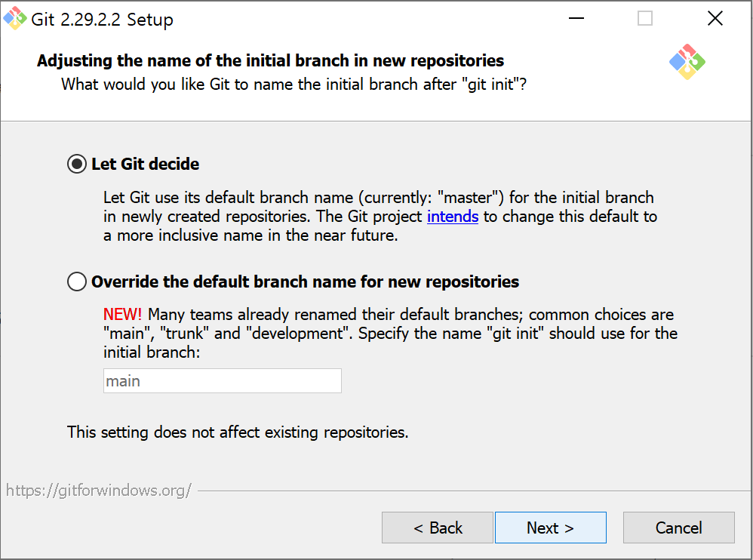Click the Git icon in the title bar
Screen dimensions: 753x560
pos(15,18)
